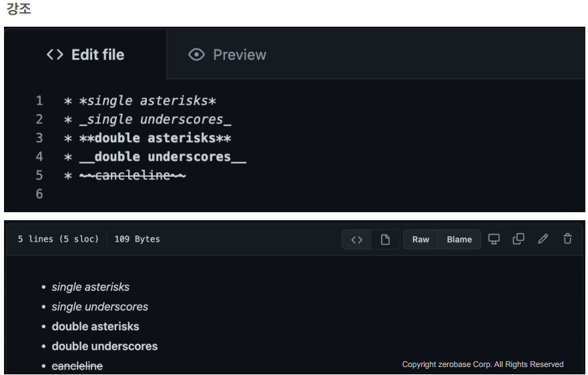Click the '_single underscores_' code line
This screenshot has width=588, height=375.
[148, 119]
